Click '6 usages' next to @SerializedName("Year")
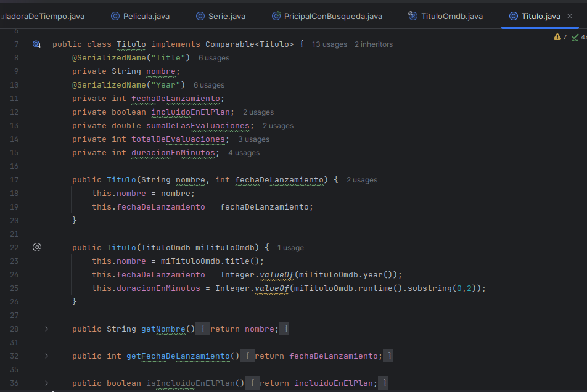 209,85
